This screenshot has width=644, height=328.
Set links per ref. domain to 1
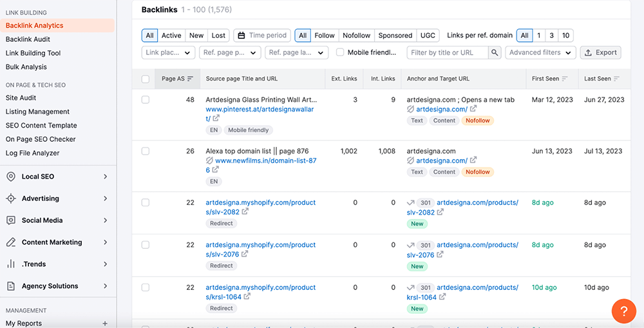(x=539, y=35)
